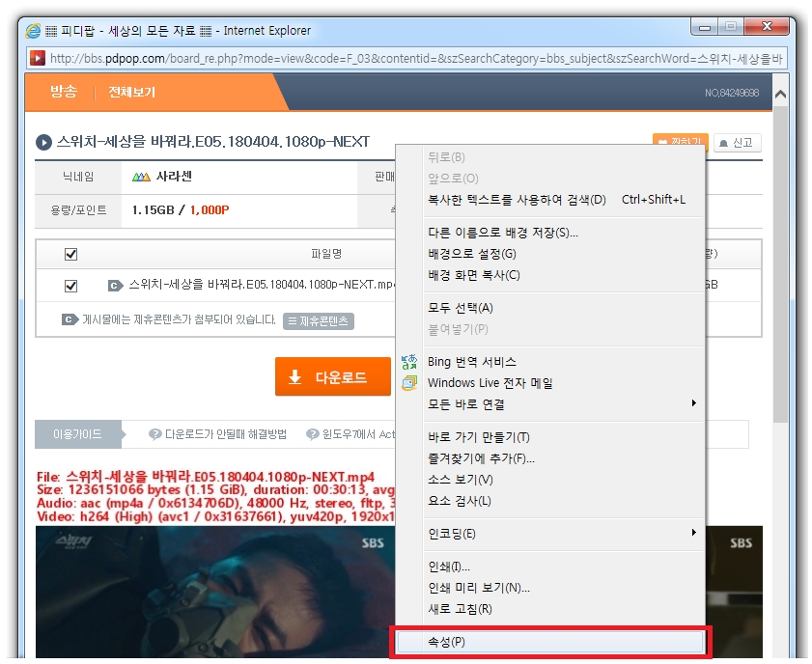Viewport: 812px width, 664px height.
Task: Click the red Size: 1236151066 bytes line
Action: [x=216, y=489]
